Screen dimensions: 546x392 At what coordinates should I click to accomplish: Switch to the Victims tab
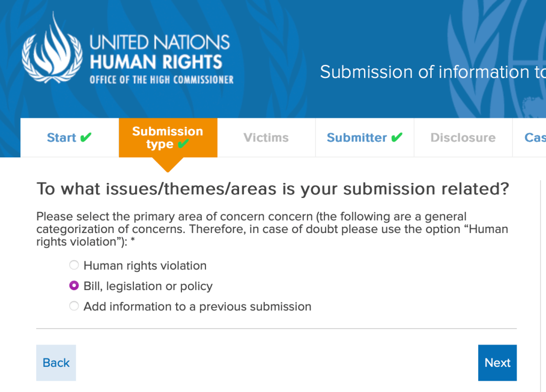266,138
